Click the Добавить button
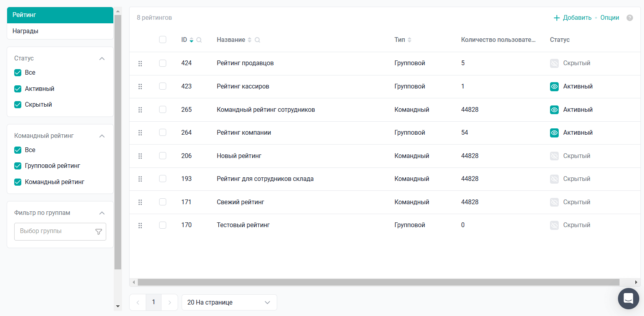 (x=573, y=18)
